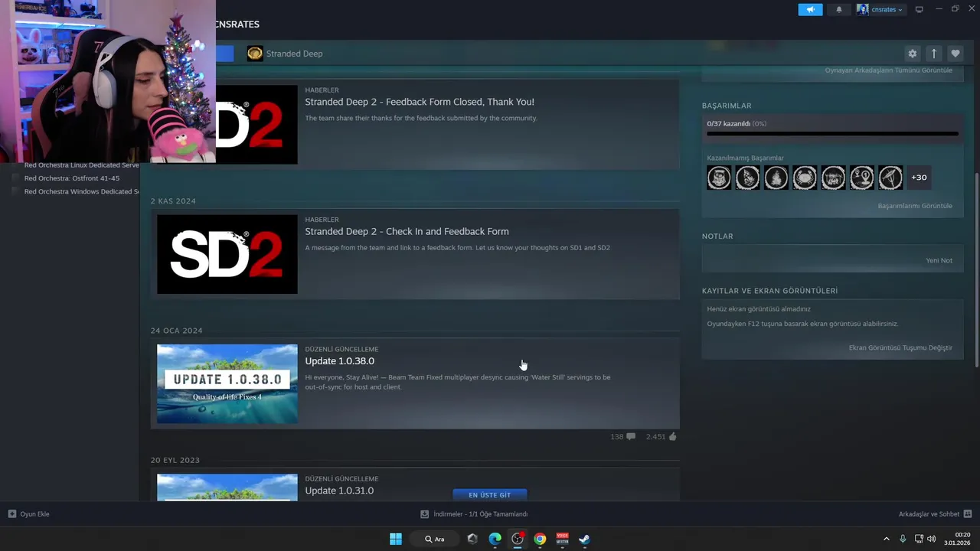Screen dimensions: 980x551
Task: Show the +30 more achievements
Action: tap(919, 178)
